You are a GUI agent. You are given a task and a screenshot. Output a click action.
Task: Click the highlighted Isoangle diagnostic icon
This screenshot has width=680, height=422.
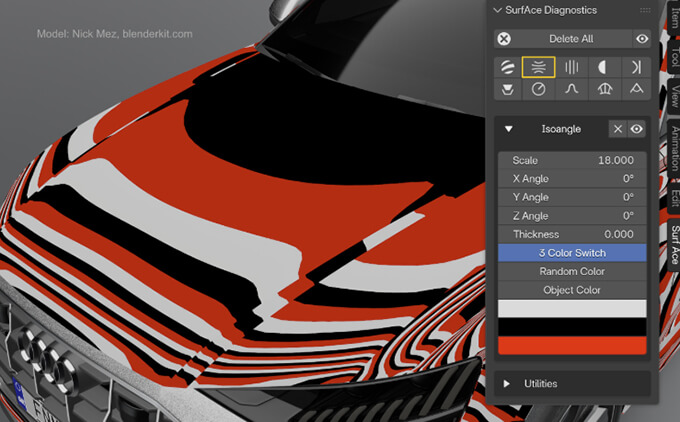tap(539, 67)
